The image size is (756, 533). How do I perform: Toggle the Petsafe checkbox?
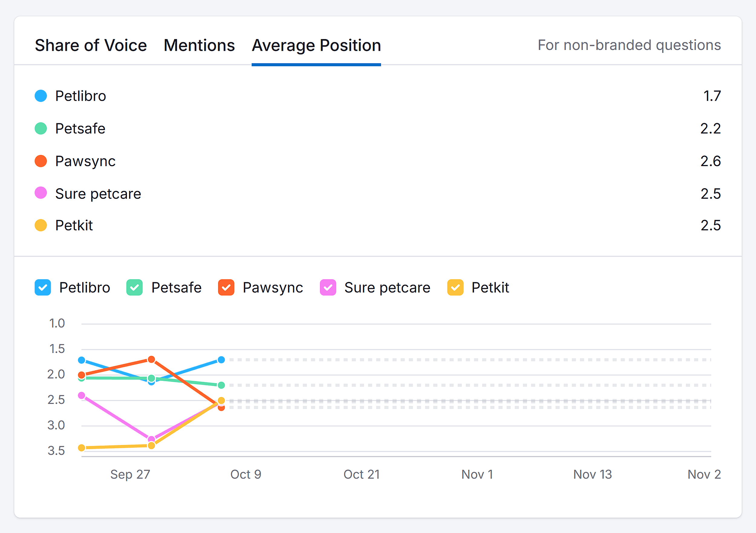pos(134,287)
